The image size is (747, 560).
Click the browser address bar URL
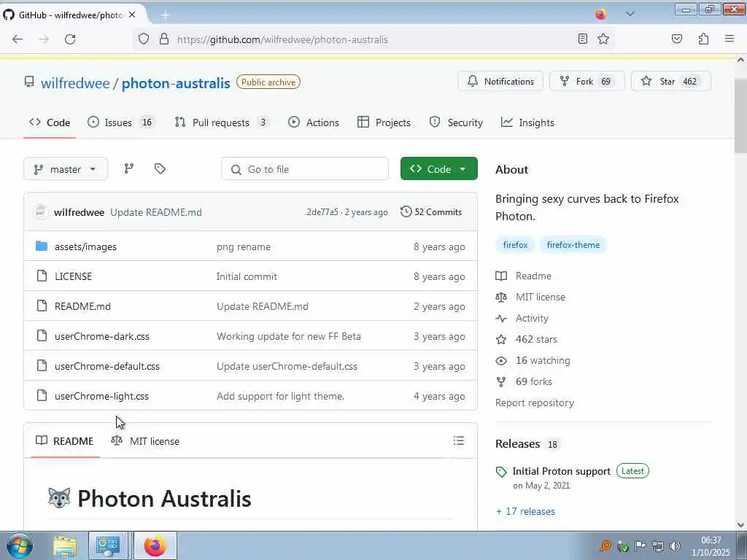tap(282, 39)
